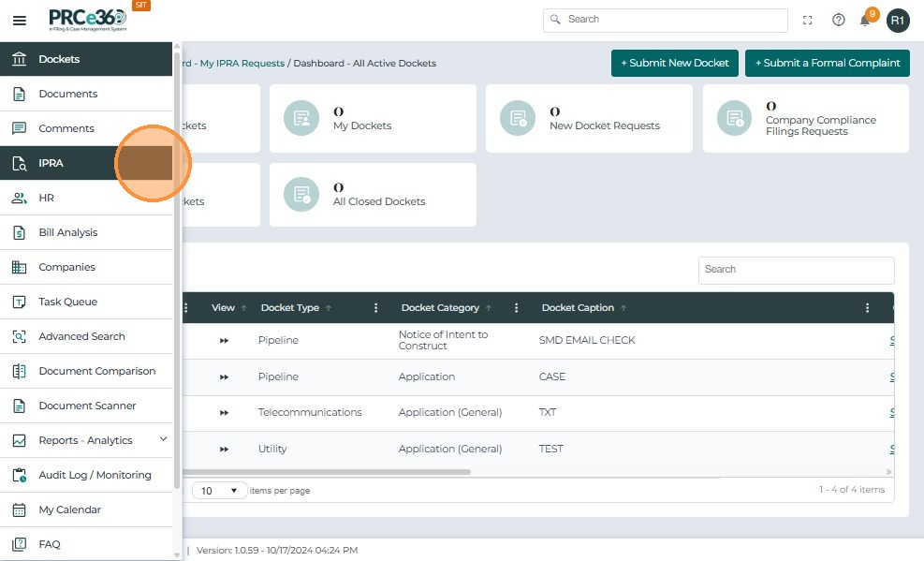Open Docket Type column options menu

coord(376,307)
